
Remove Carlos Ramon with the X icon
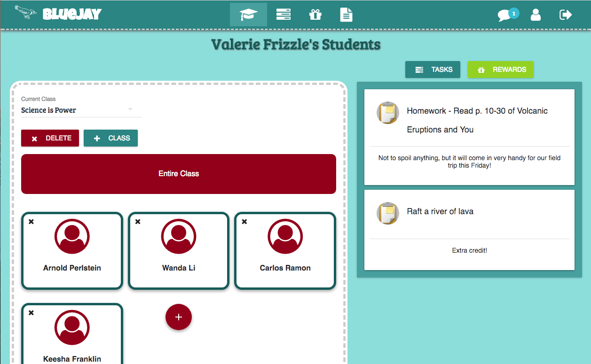244,222
